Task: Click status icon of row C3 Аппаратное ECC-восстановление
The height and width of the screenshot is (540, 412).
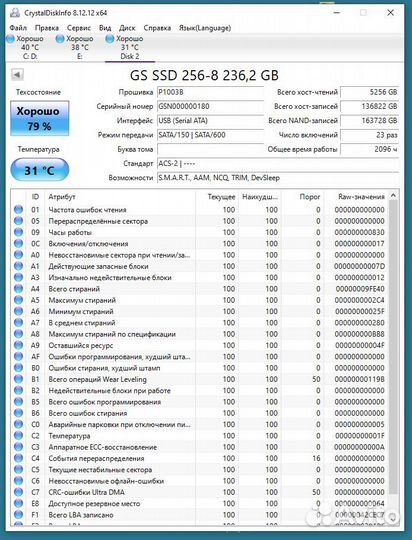Action: pos(18,447)
